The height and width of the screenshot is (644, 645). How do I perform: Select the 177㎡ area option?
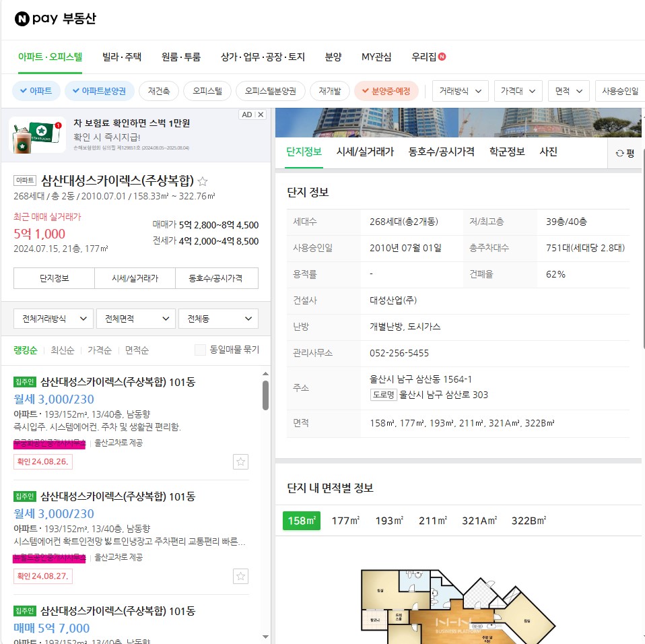[x=345, y=521]
